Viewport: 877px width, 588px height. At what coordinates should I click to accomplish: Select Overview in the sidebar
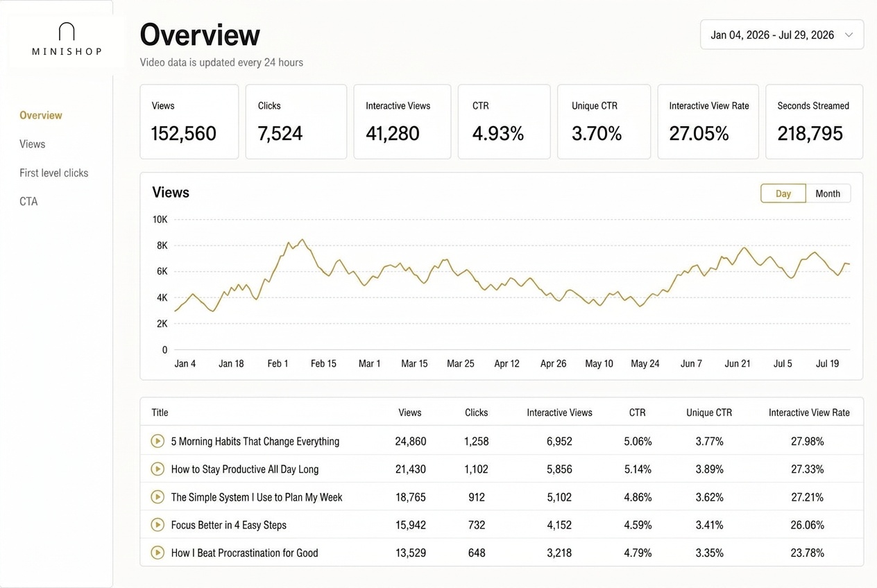point(41,115)
